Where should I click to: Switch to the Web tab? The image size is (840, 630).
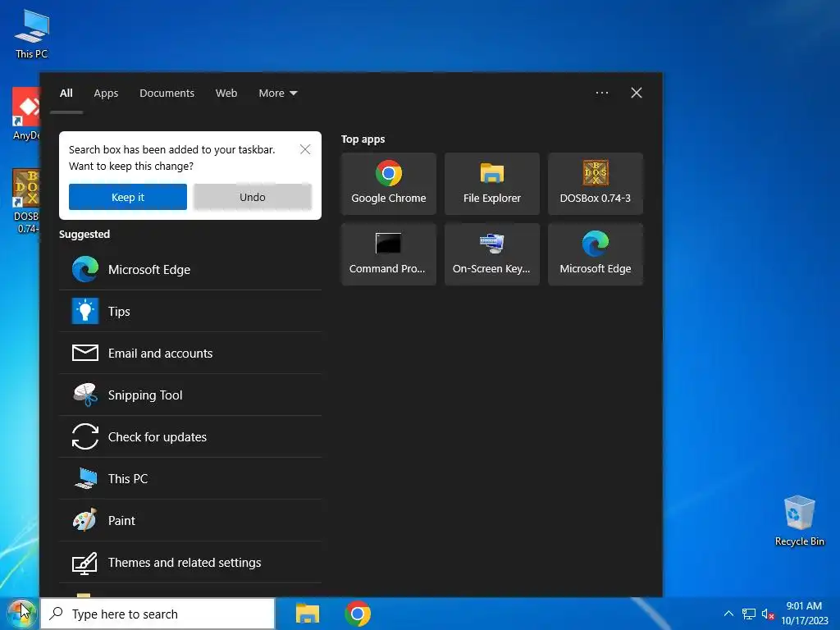point(226,94)
